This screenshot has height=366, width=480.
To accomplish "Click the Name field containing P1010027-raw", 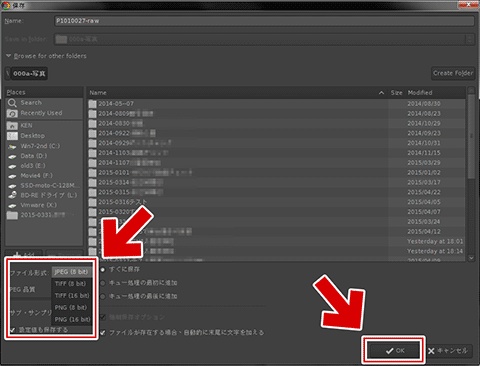I will coord(264,21).
